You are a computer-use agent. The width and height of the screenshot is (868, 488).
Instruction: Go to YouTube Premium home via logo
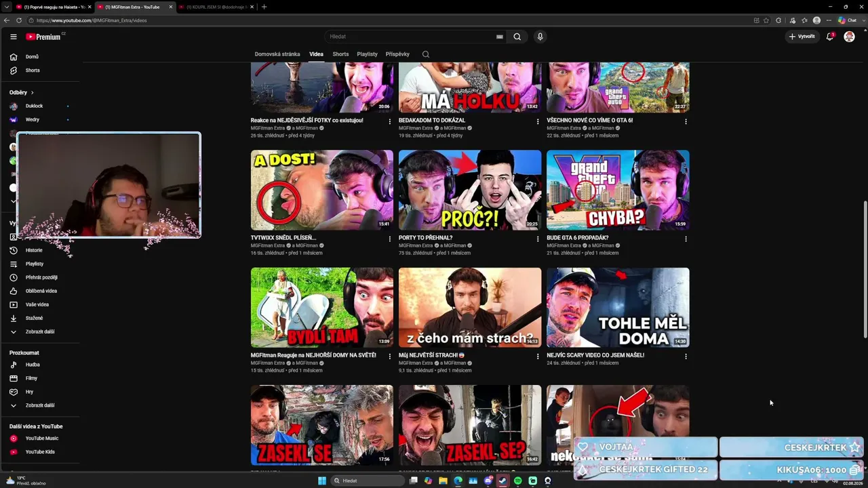tap(44, 37)
